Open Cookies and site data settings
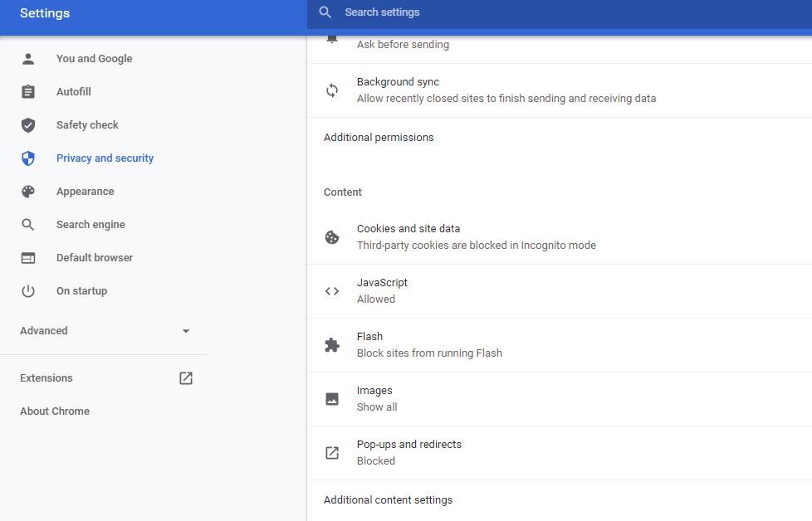The height and width of the screenshot is (521, 812). pos(560,237)
